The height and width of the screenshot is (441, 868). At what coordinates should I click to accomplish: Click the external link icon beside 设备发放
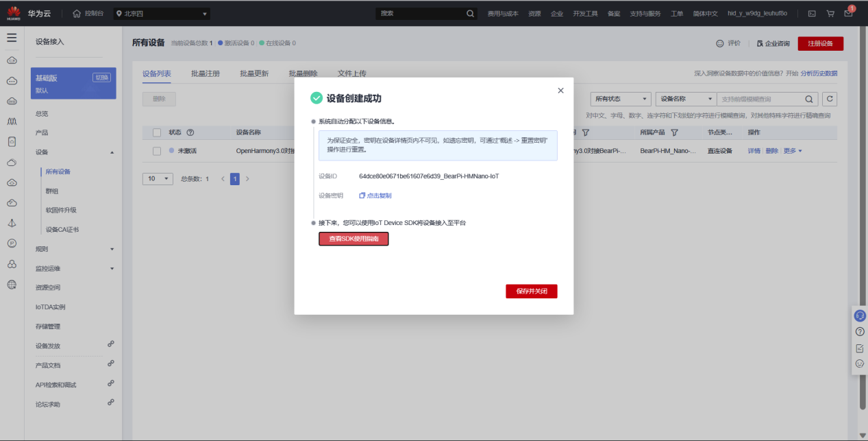(111, 344)
